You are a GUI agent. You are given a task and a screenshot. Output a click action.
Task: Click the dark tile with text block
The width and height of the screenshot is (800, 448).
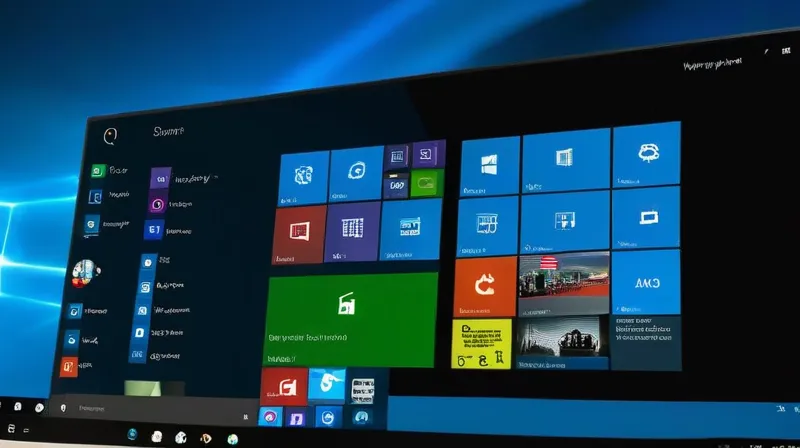coord(645,342)
